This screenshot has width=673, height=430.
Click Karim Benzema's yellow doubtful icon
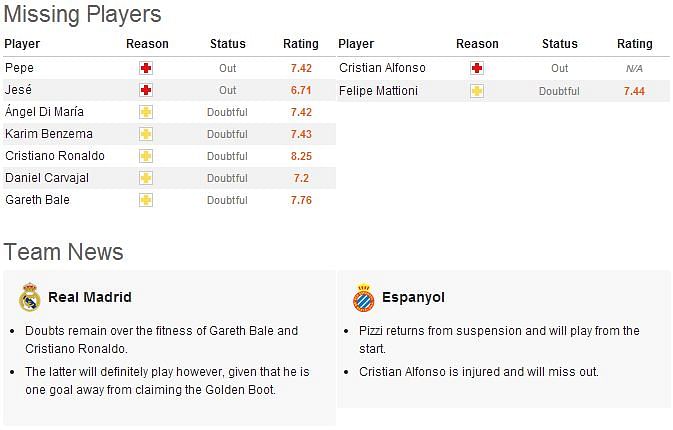point(146,134)
